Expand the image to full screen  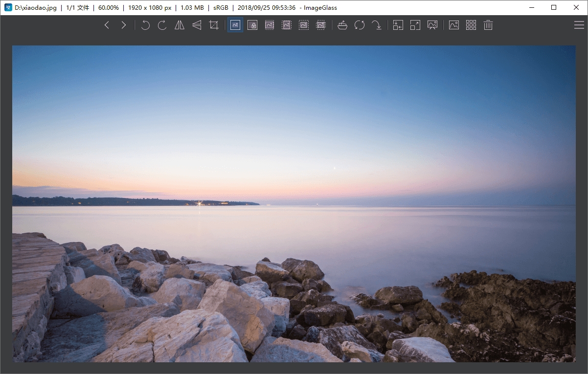[x=415, y=25]
